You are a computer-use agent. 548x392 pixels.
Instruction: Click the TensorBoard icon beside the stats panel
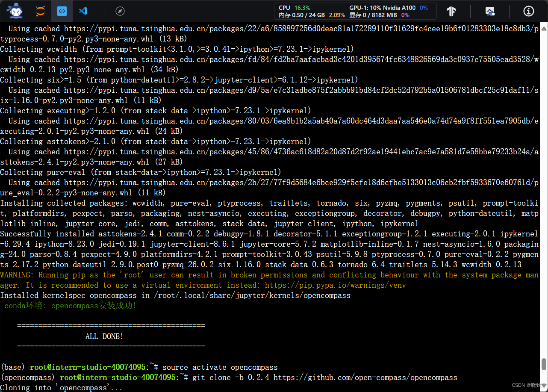(x=451, y=11)
